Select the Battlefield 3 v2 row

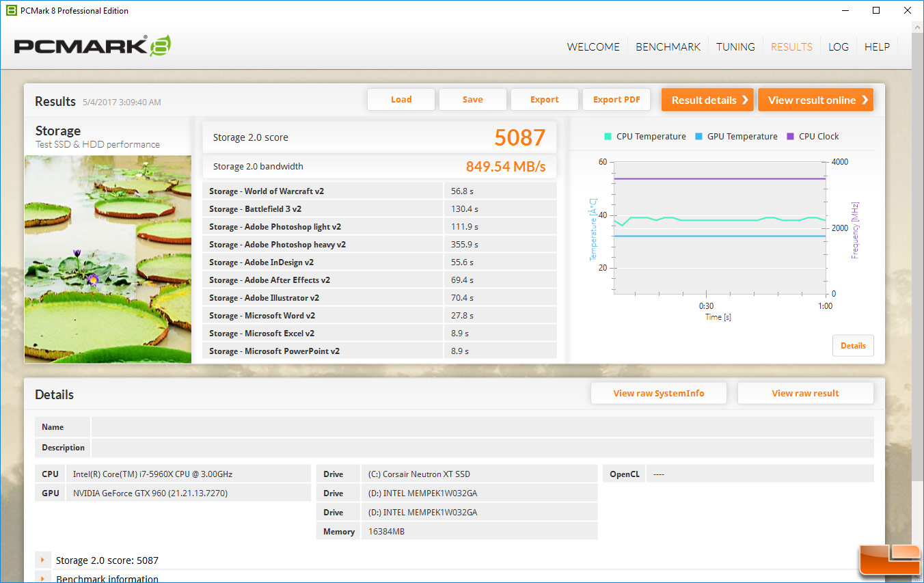tap(379, 209)
